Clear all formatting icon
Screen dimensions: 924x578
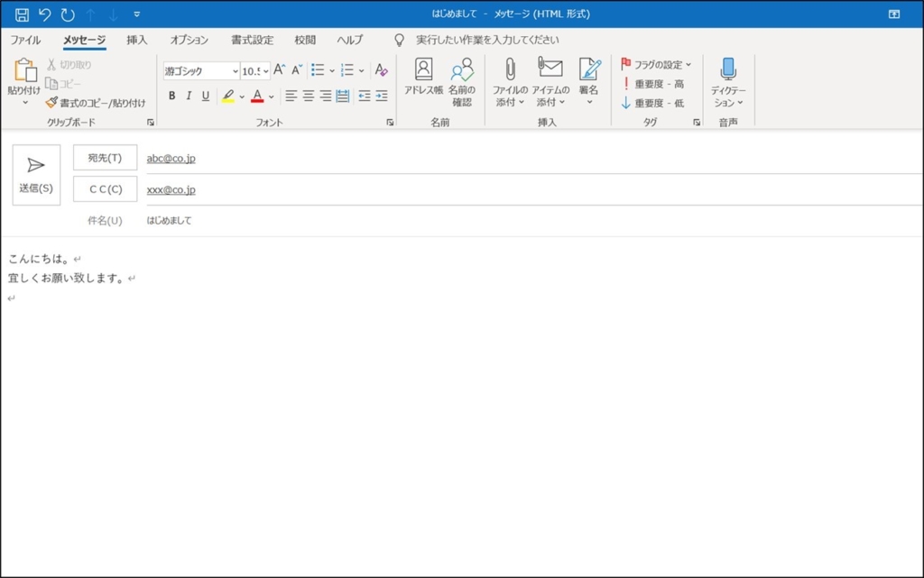(382, 70)
